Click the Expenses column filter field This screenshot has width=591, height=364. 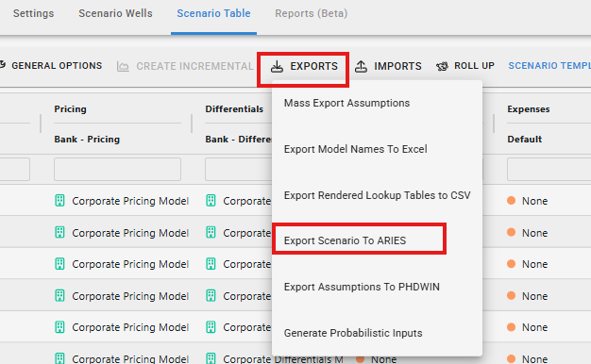tap(549, 170)
